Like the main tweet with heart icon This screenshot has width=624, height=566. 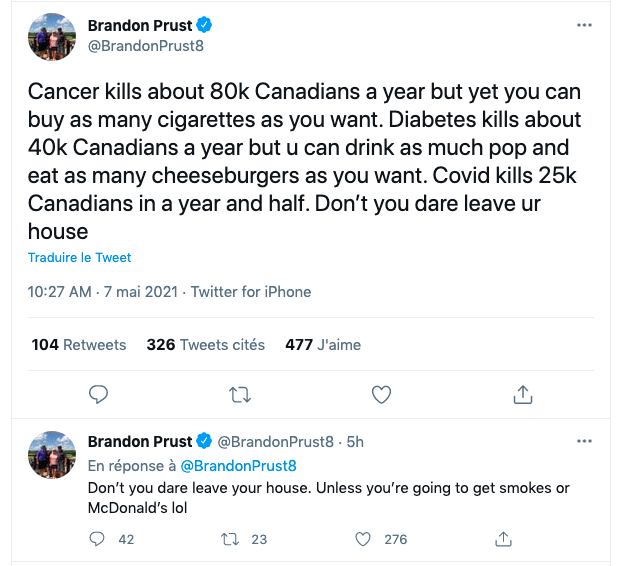tap(381, 395)
